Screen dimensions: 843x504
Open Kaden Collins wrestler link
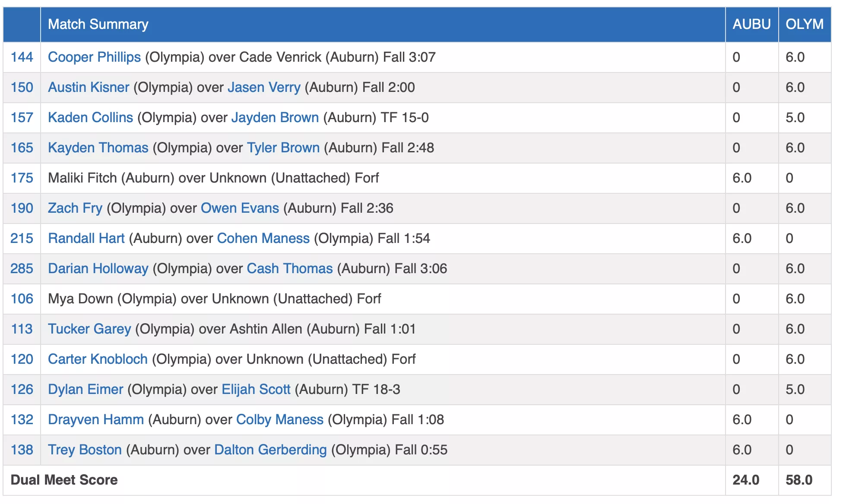point(90,117)
